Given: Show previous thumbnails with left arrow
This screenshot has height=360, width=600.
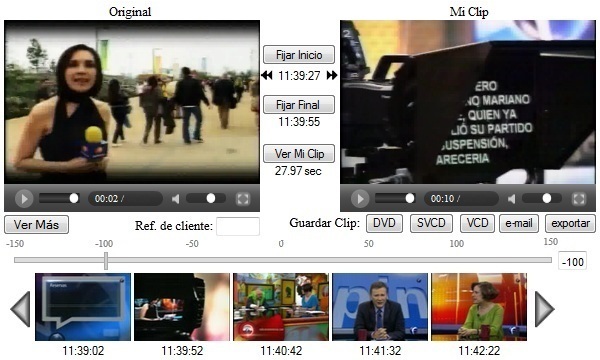Looking at the screenshot, I should coord(21,309).
